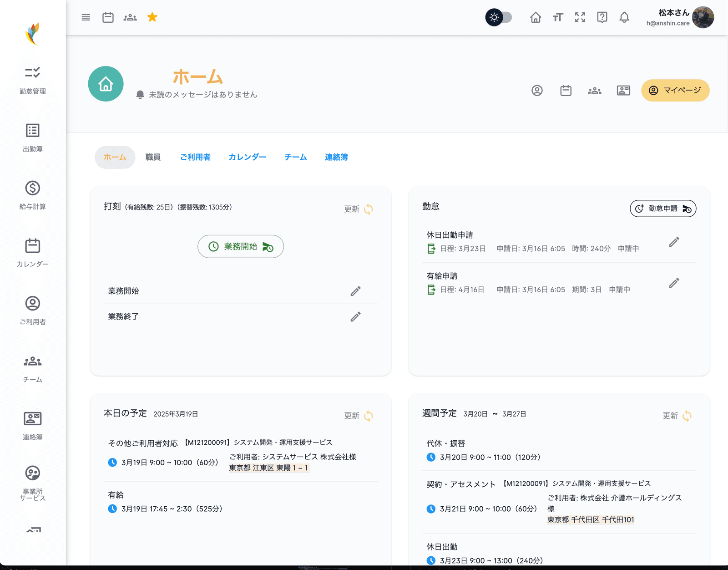Edit the 休日出勤申請 entry
The image size is (728, 570).
coord(674,242)
